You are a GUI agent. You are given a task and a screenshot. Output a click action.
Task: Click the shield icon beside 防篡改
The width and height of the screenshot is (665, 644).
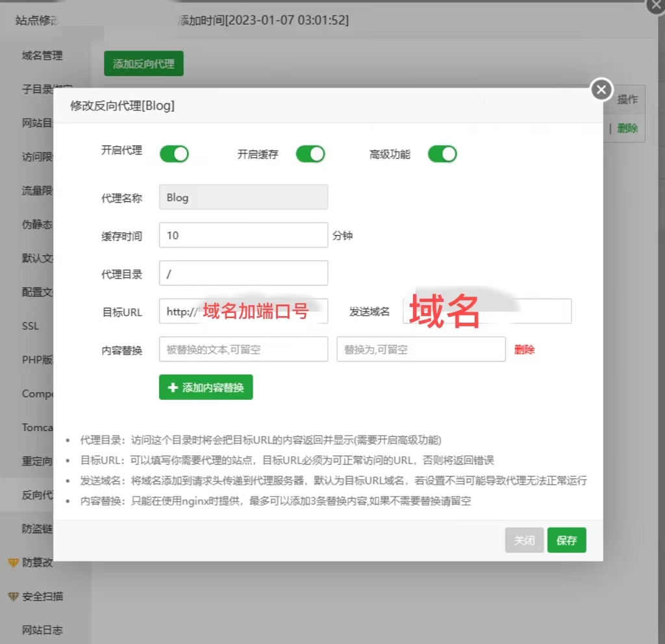point(12,562)
